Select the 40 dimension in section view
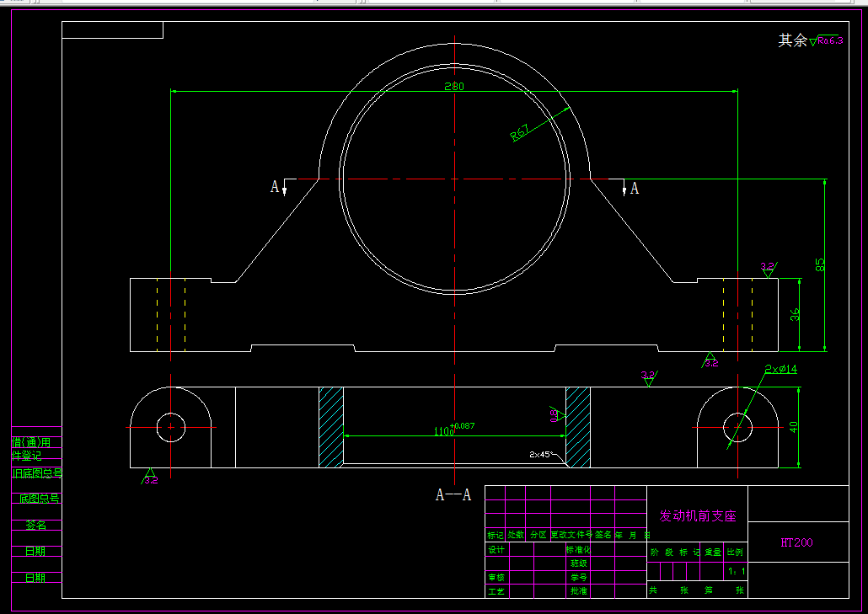868x614 pixels. click(x=793, y=427)
